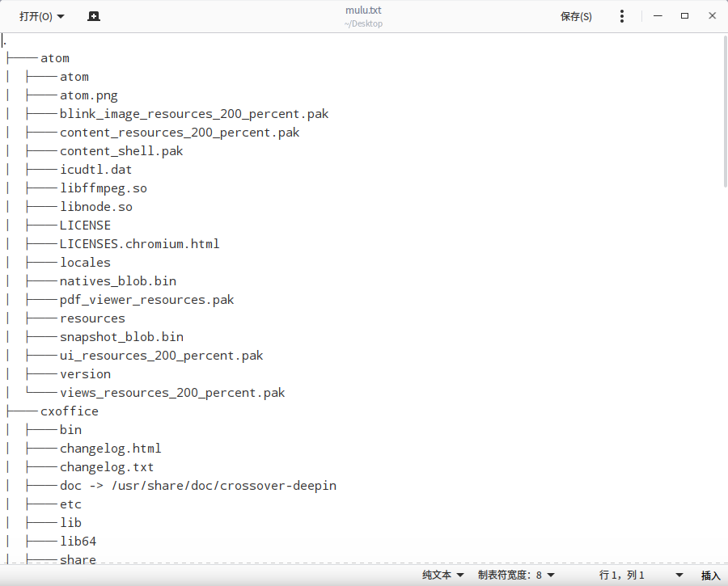Click the 'changelog.txt' line
This screenshot has height=586, width=728.
click(x=107, y=466)
